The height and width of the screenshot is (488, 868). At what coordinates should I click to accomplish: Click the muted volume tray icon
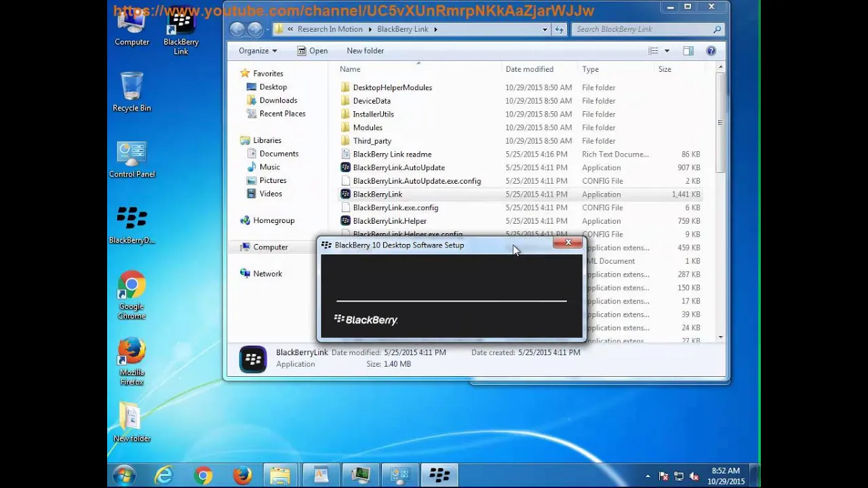(694, 476)
